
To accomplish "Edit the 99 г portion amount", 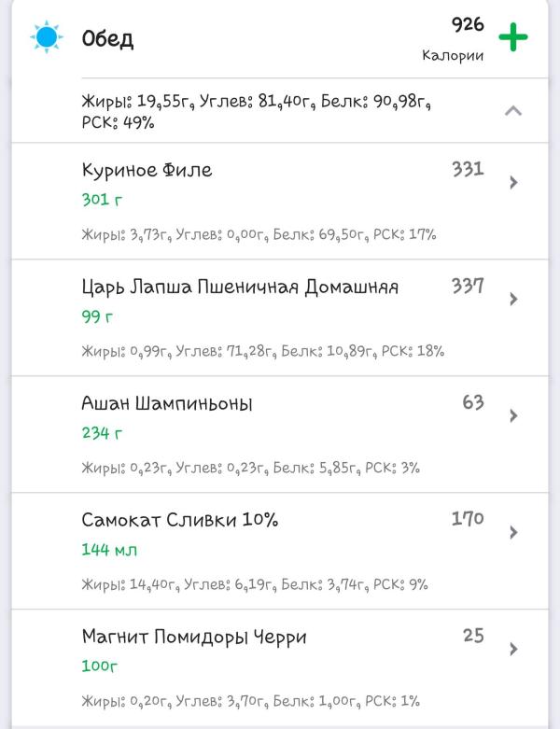I will 97,316.
